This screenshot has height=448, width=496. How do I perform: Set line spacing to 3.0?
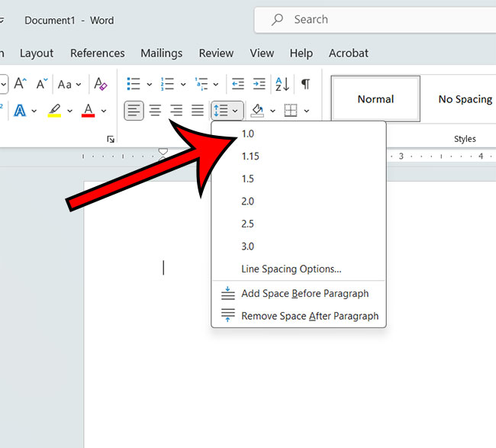pos(298,247)
